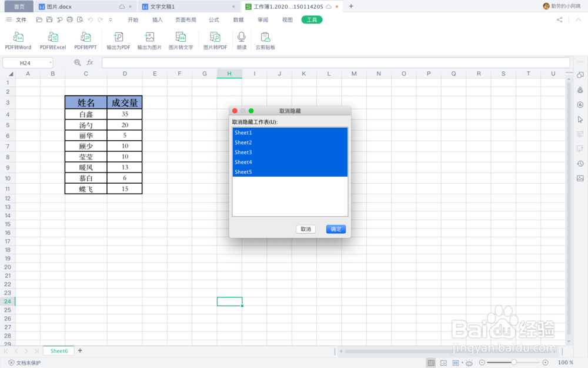Select column H header
588x368 pixels.
(x=229, y=74)
